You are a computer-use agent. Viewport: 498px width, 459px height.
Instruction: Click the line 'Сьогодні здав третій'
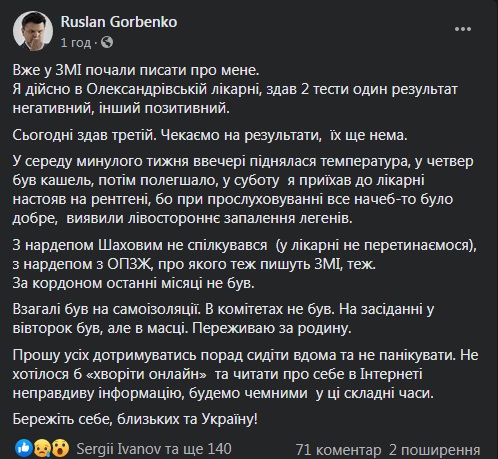(210, 135)
